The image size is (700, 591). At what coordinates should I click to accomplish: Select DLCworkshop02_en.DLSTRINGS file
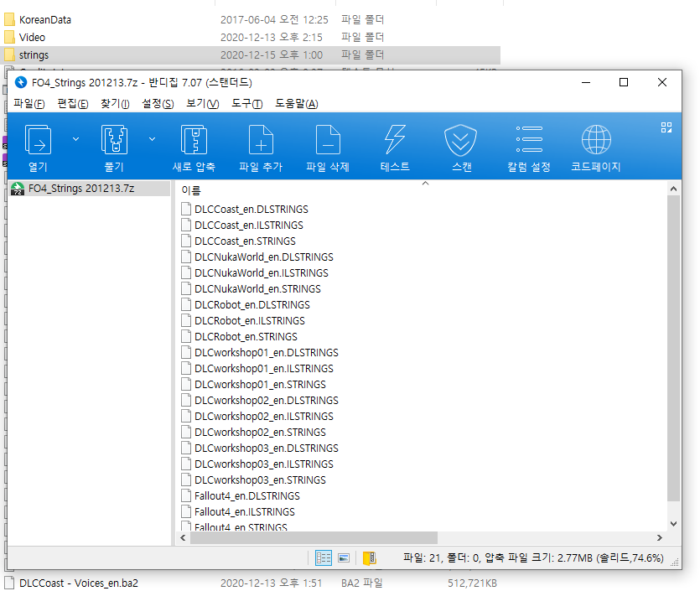(267, 401)
